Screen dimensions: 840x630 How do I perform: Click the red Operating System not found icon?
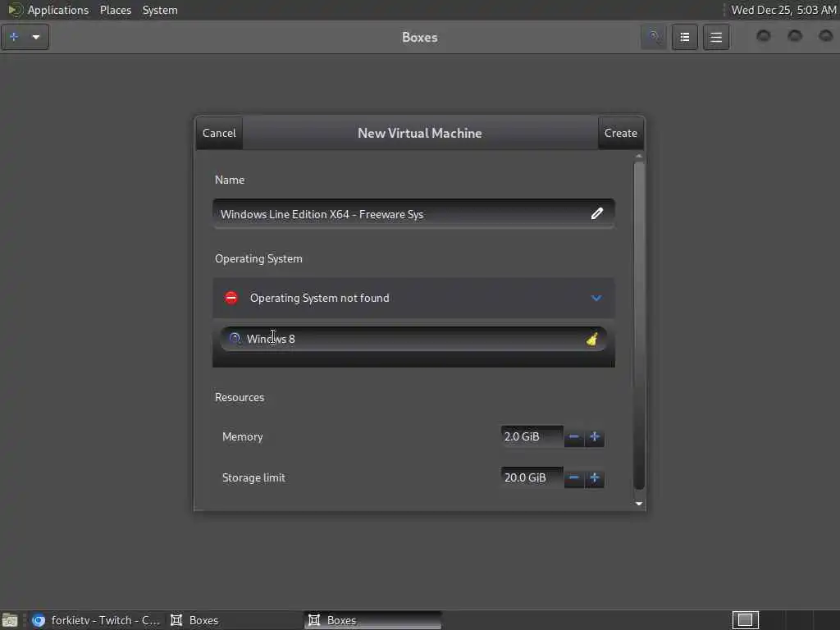pos(231,298)
